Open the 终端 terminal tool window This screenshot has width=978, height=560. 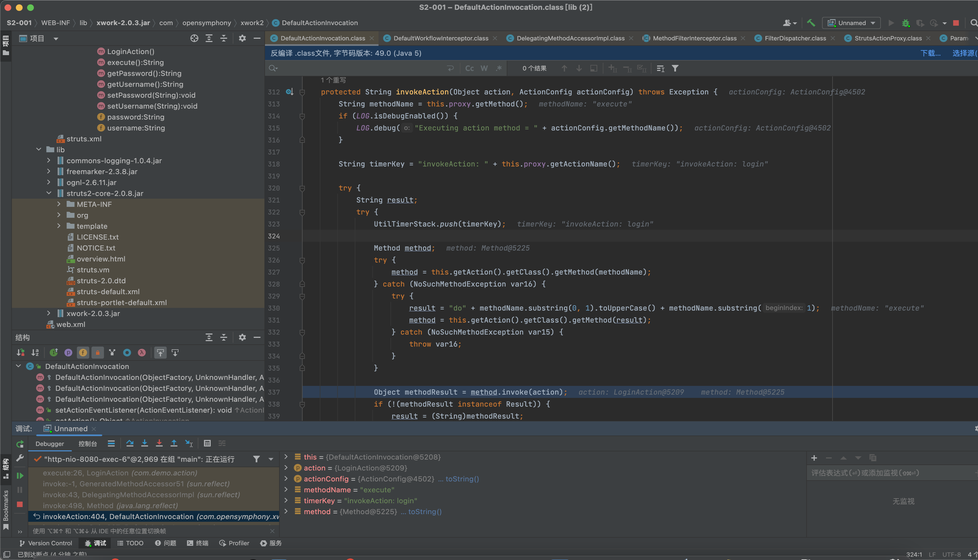coord(198,543)
